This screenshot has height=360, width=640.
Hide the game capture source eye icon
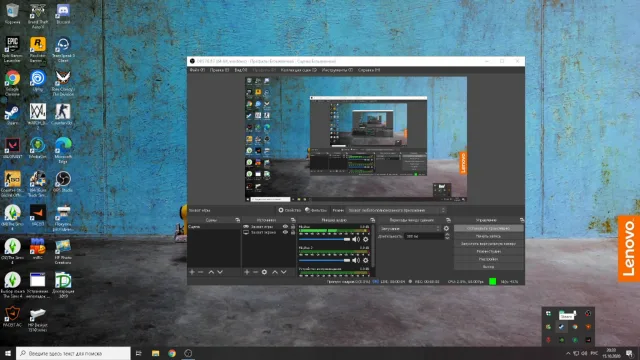pos(285,227)
